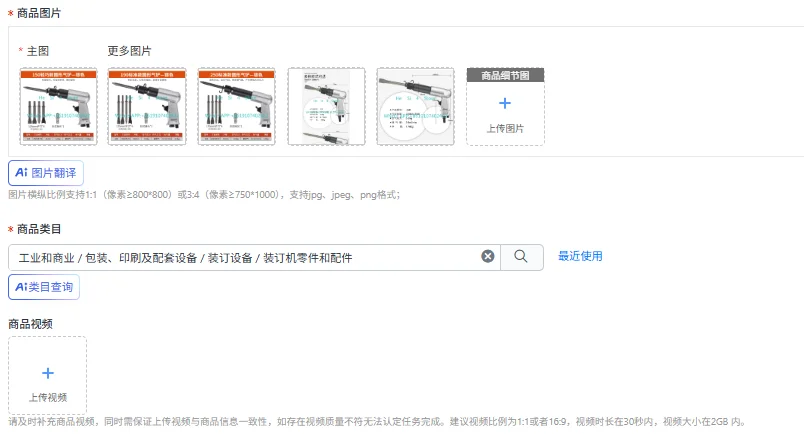Click the image ratio hint text
Viewport: 804px width, 438px height.
click(x=204, y=195)
